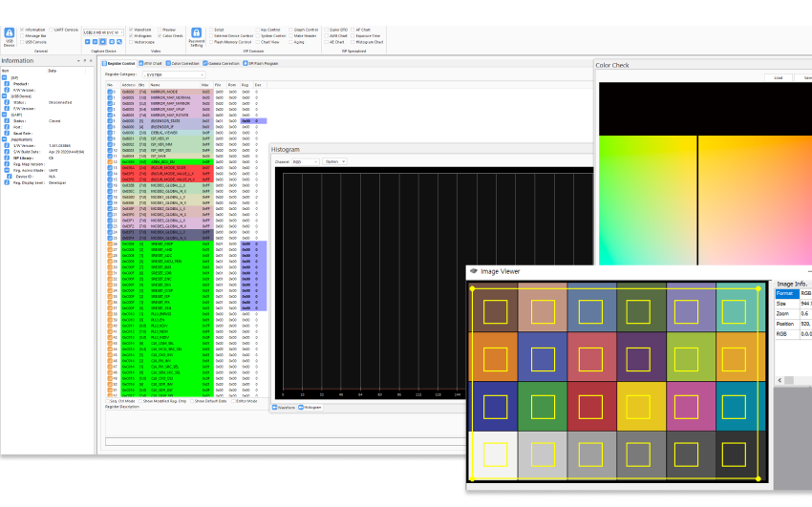Enable the Vectorscope checkbox
812x507 pixels.
click(131, 42)
